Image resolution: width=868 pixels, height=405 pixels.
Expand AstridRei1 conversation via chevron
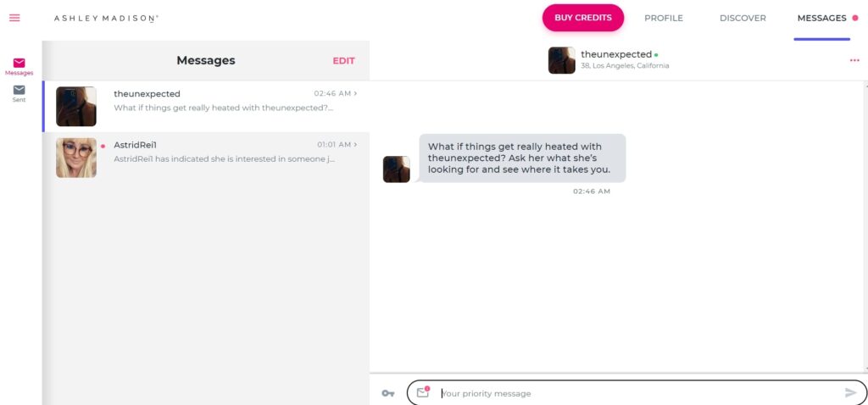[x=355, y=144]
